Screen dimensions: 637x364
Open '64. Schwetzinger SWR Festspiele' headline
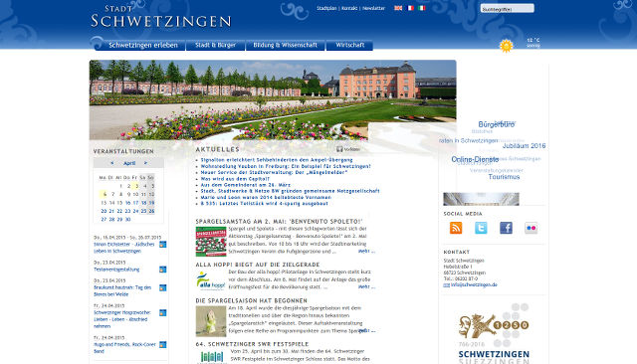pos(252,344)
